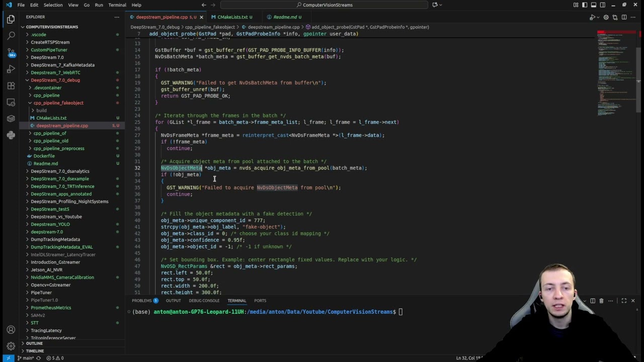This screenshot has width=644, height=362.
Task: Go forward with the navigation arrow
Action: click(x=213, y=5)
